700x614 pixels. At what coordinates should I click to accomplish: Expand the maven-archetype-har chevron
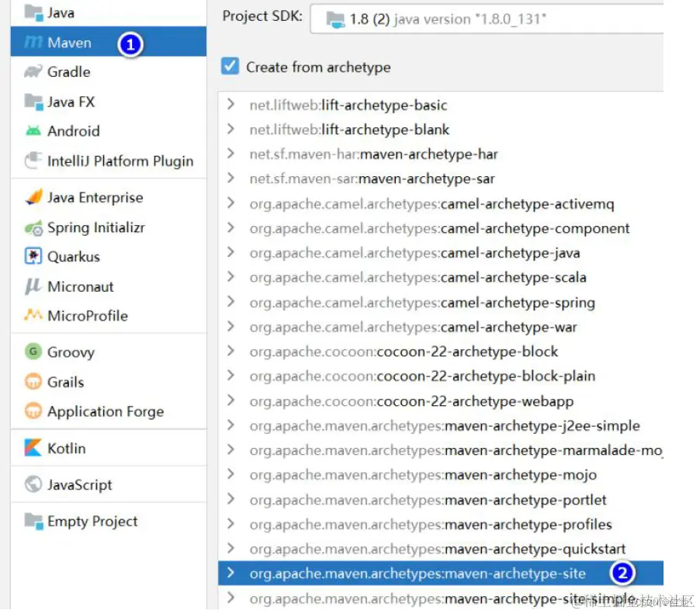pos(230,154)
